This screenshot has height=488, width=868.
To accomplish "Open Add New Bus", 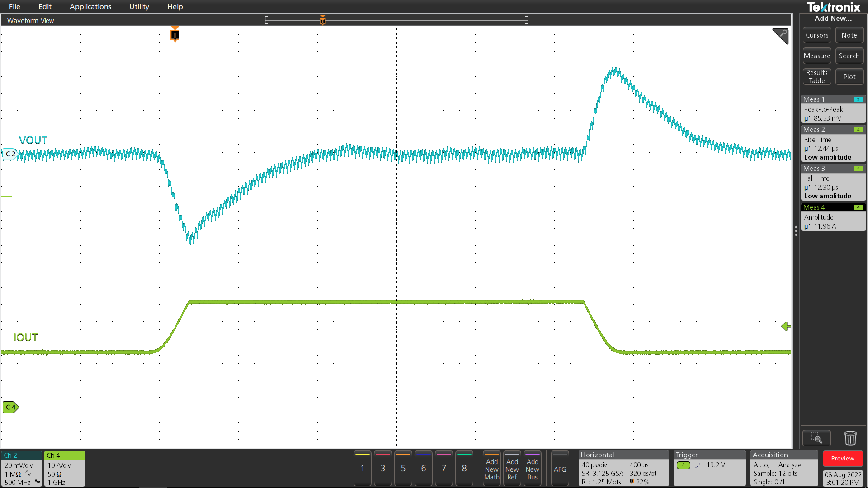I will point(533,469).
